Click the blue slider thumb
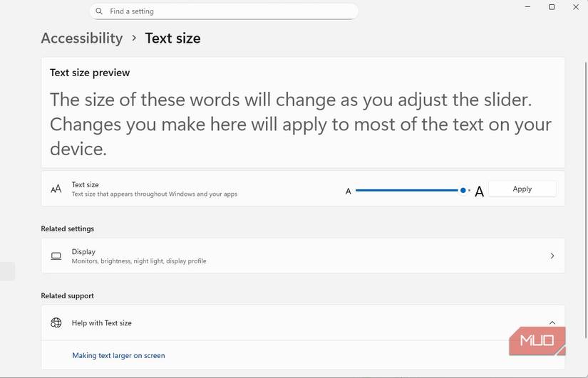 pyautogui.click(x=463, y=190)
